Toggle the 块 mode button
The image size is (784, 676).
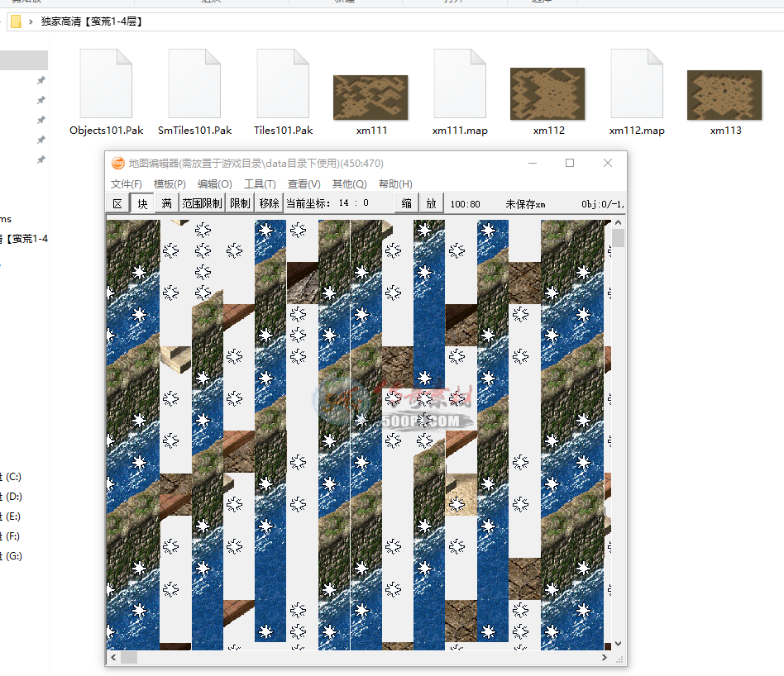pos(142,203)
